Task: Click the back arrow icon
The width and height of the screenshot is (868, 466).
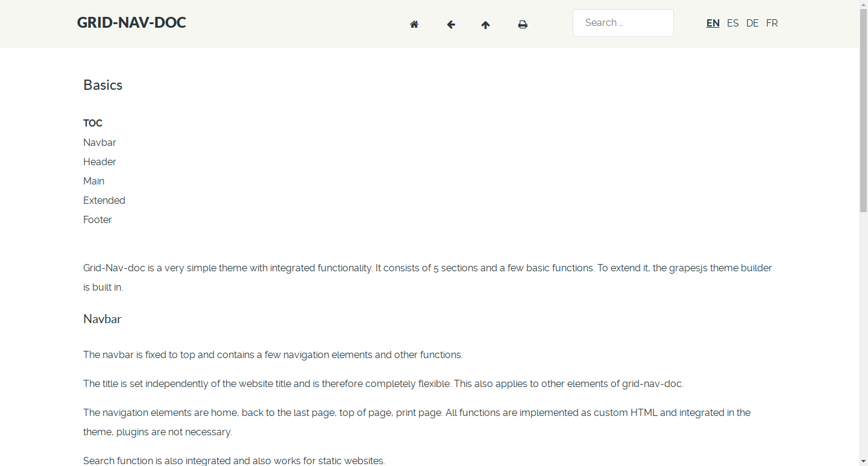Action: [451, 25]
